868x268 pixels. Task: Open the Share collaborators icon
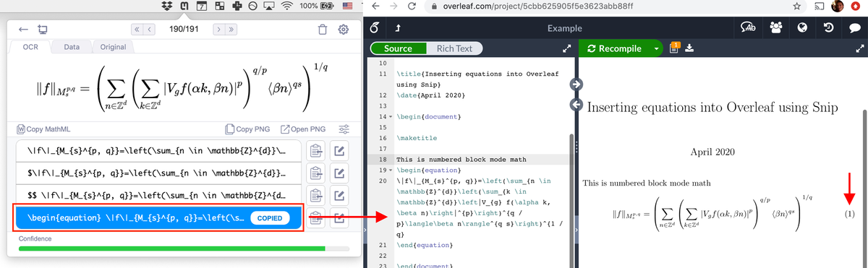pyautogui.click(x=776, y=28)
